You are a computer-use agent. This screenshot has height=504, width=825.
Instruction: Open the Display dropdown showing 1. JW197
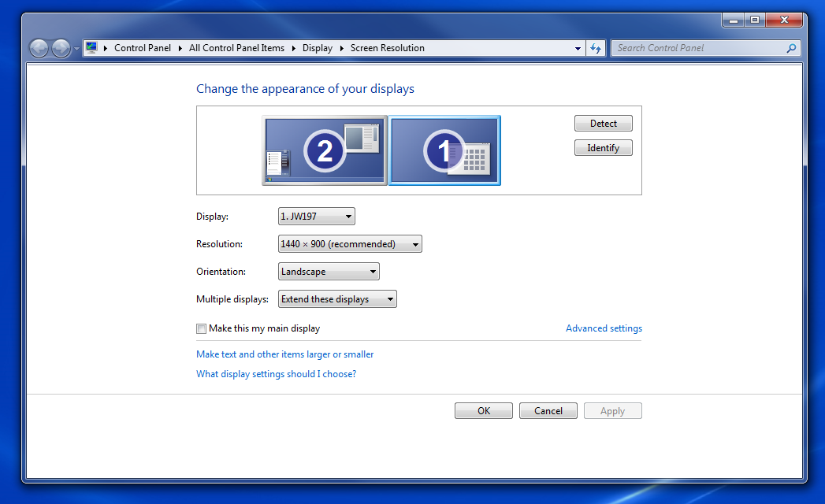click(317, 217)
